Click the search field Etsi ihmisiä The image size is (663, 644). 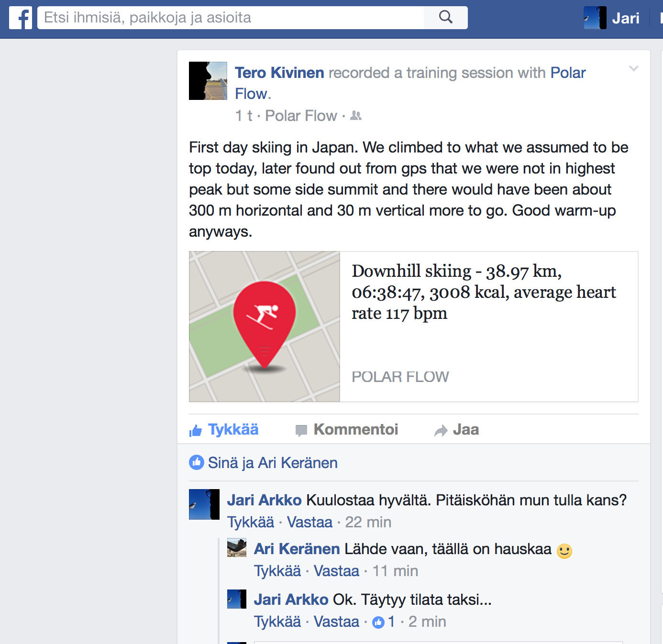click(231, 18)
